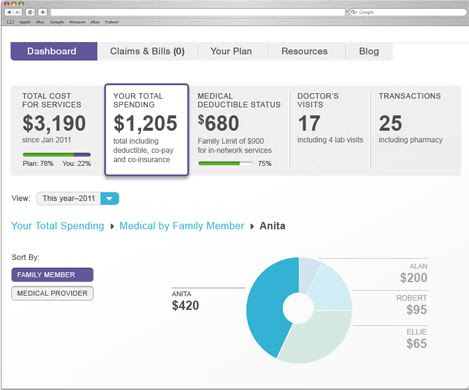
Task: Click the breadcrumb arrow before Anita
Action: 252,226
